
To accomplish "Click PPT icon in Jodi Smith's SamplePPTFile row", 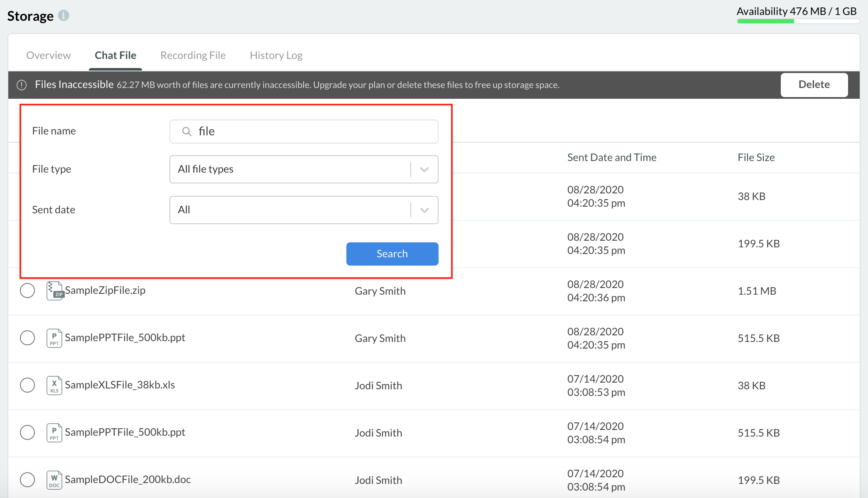I will (54, 432).
